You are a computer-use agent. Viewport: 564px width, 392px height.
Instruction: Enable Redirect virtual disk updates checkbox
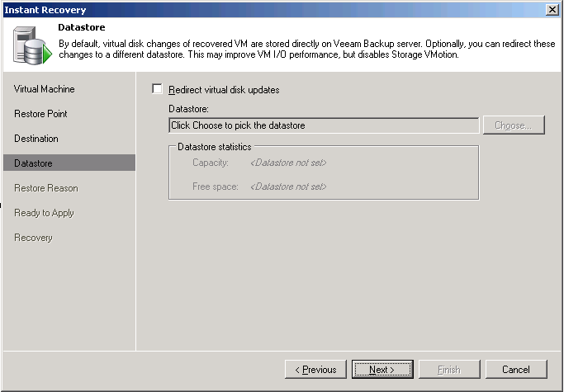[x=158, y=89]
